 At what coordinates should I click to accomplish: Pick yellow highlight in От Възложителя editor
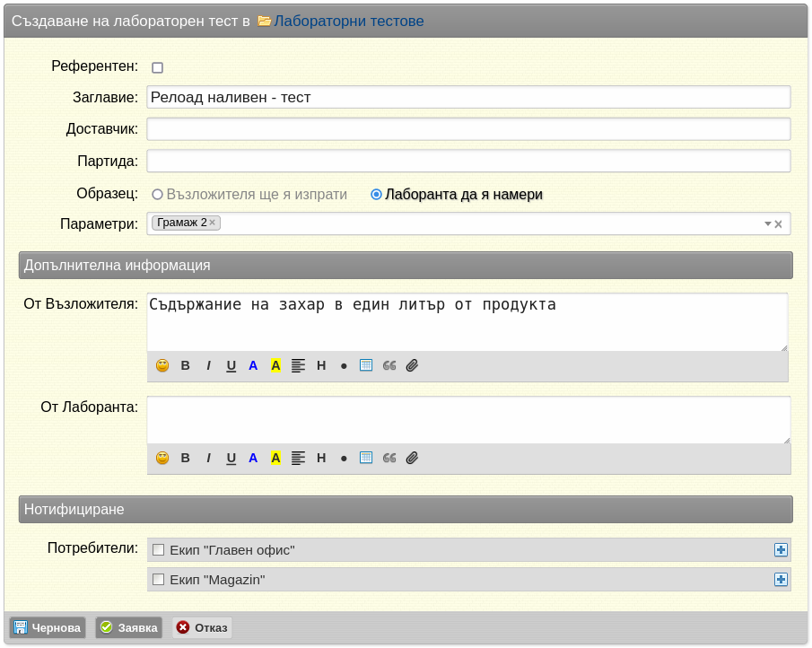click(x=276, y=365)
